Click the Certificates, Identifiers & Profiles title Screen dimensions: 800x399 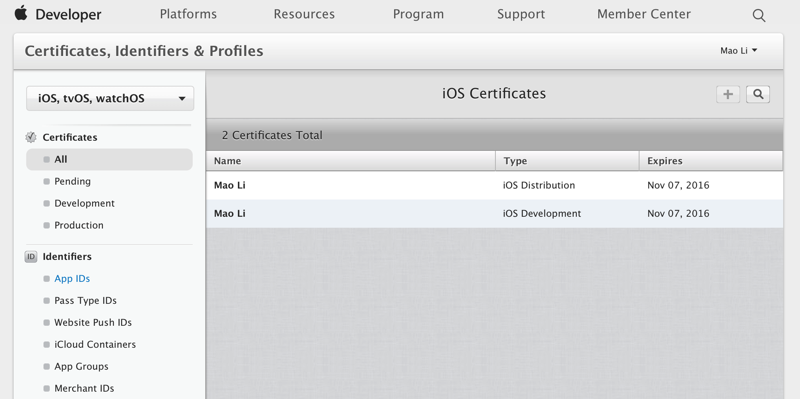(144, 51)
